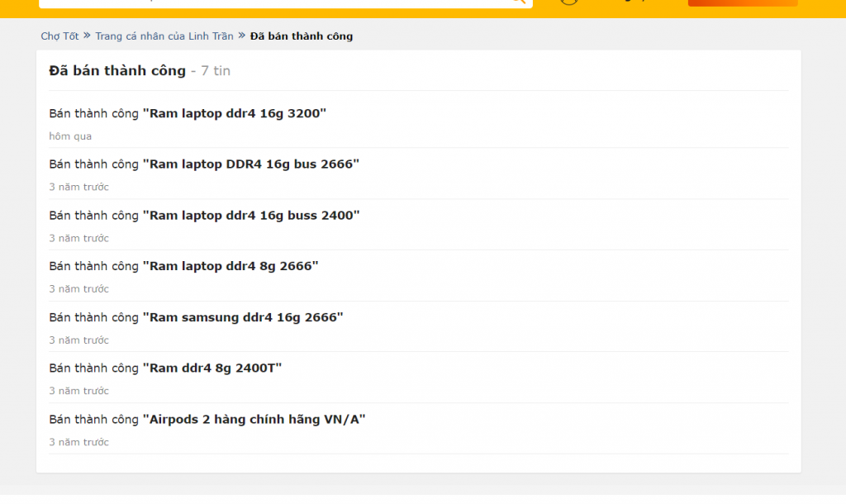Image resolution: width=846 pixels, height=504 pixels.
Task: Go to Trang cá nhân của Linh Trần
Action: point(164,36)
